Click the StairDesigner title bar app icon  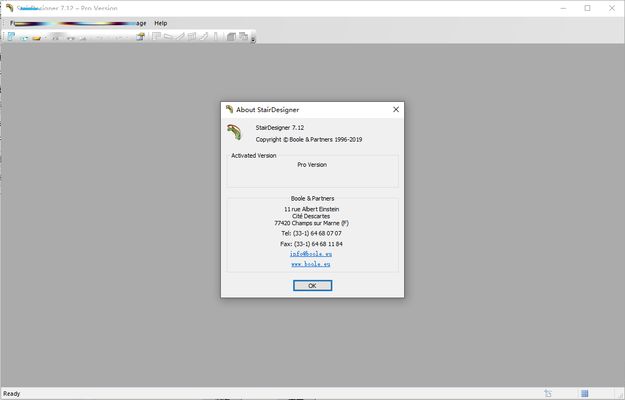[9, 8]
